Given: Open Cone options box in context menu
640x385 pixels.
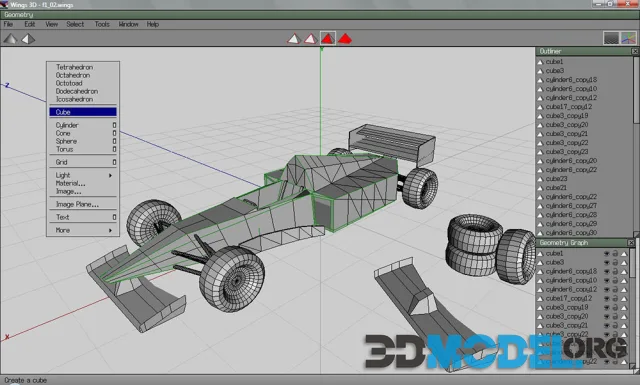Looking at the screenshot, I should click(x=114, y=133).
